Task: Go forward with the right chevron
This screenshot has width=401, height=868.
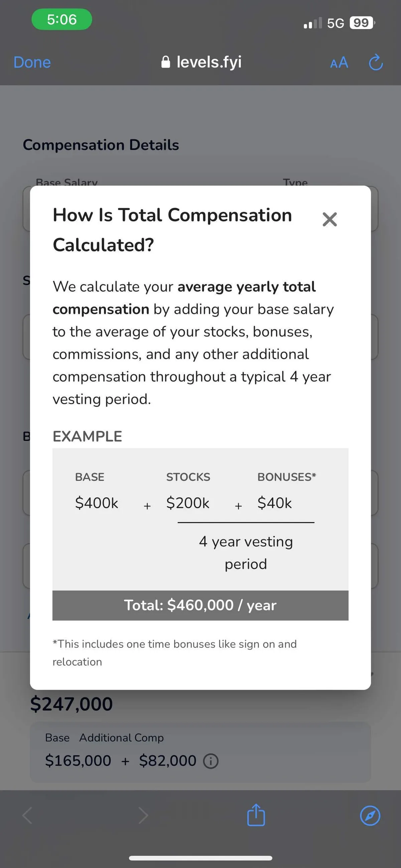Action: (x=143, y=816)
